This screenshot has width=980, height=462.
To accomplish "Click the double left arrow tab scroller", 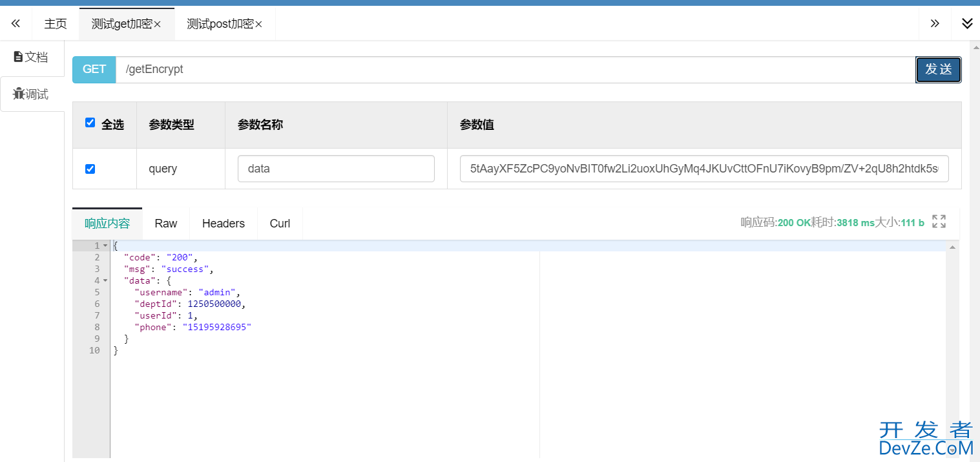I will click(x=16, y=24).
